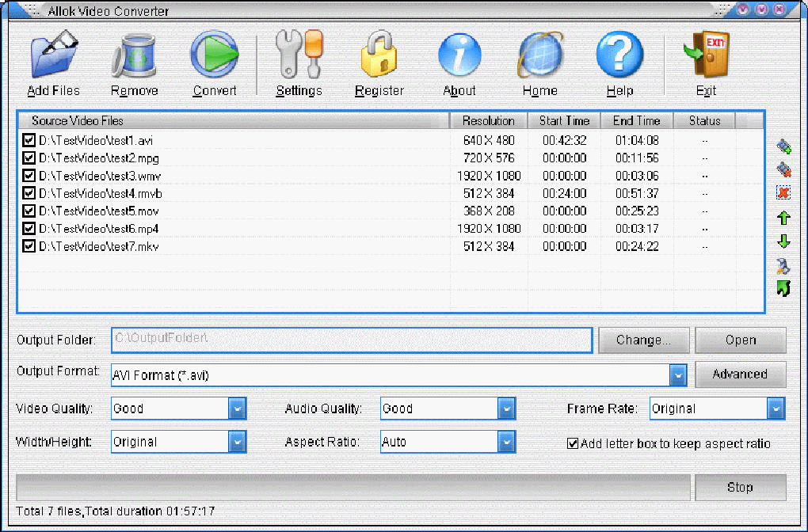
Task: Click end time 00:03:17 of test6.mp4
Action: [x=637, y=228]
